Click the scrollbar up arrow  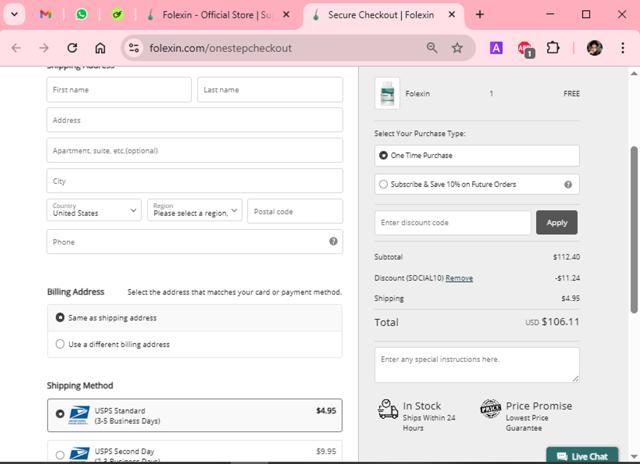click(633, 74)
